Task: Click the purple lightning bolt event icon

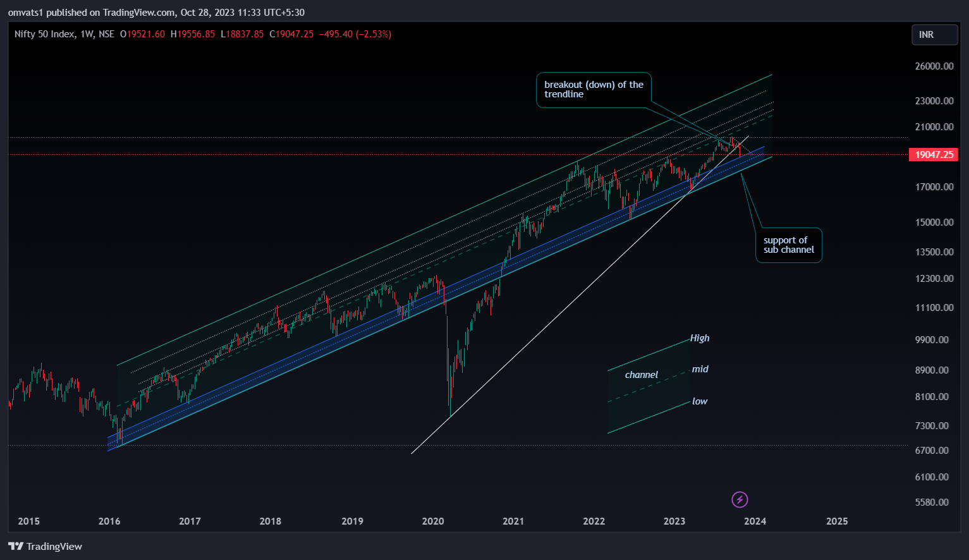Action: (x=740, y=500)
